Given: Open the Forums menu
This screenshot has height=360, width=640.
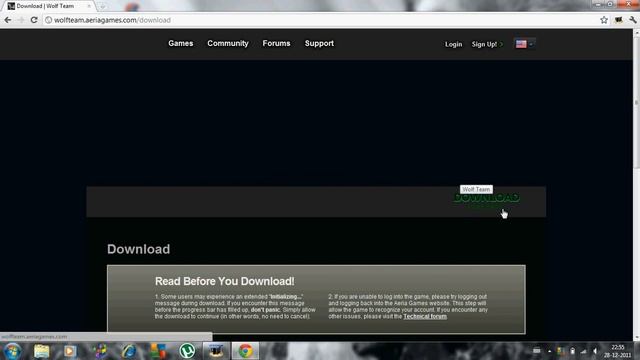Looking at the screenshot, I should [x=276, y=43].
